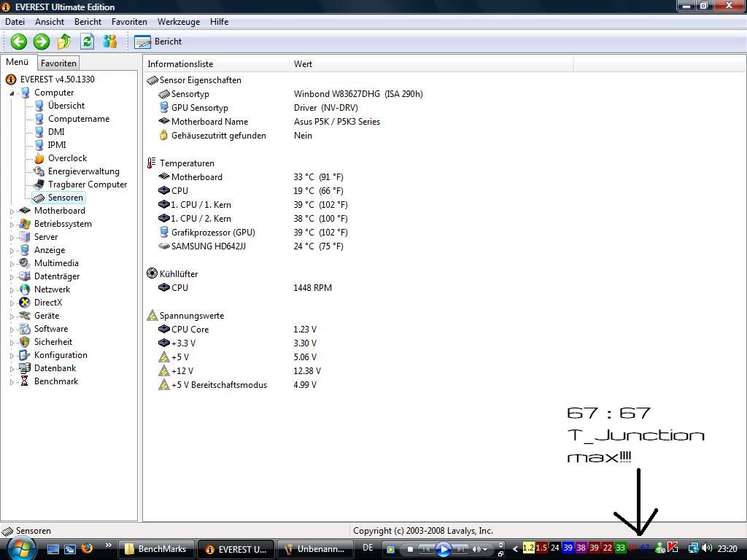747x560 pixels.
Task: Select DMI in the tree
Action: click(56, 132)
